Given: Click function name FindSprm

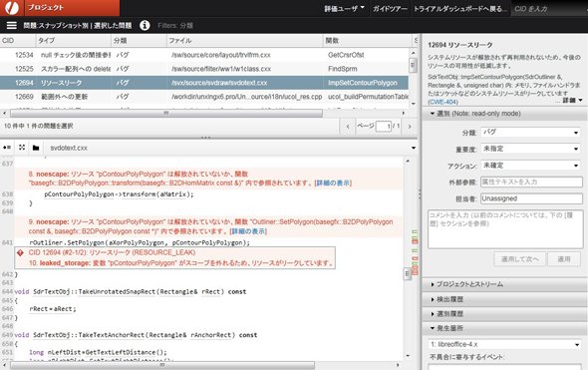Looking at the screenshot, I should click(343, 69).
